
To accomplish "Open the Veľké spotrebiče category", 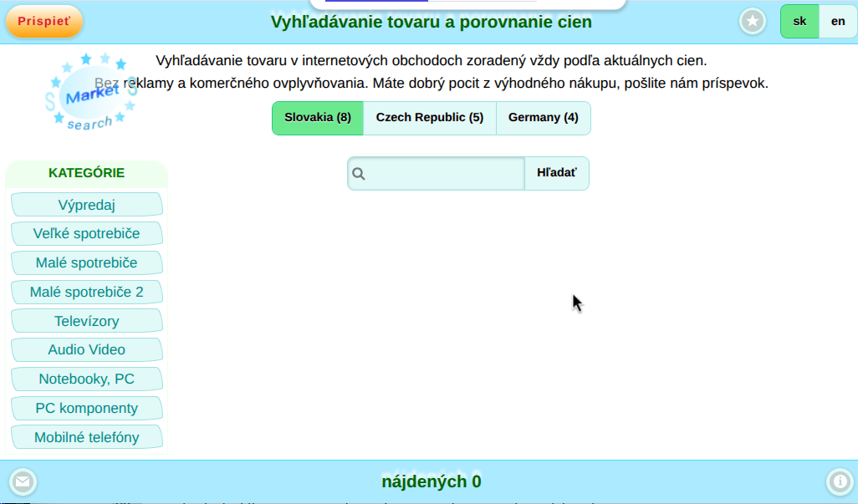I will pos(87,233).
